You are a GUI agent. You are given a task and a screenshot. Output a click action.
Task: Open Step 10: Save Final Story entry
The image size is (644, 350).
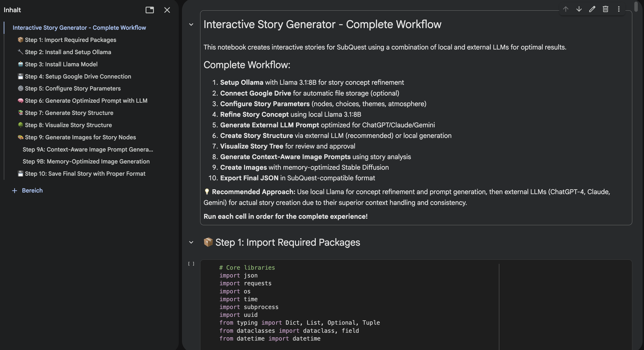coord(85,173)
